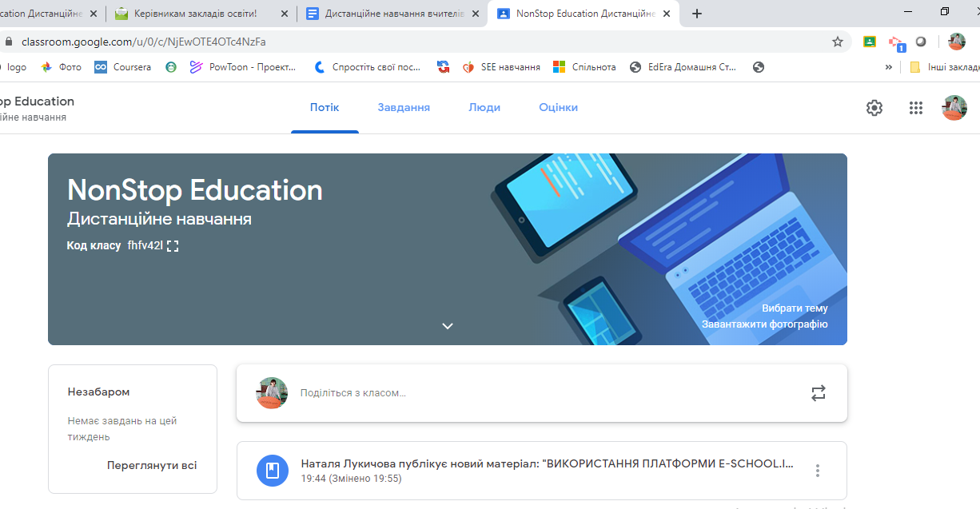Open green circular bookmark icon
This screenshot has width=980, height=509.
(x=170, y=67)
